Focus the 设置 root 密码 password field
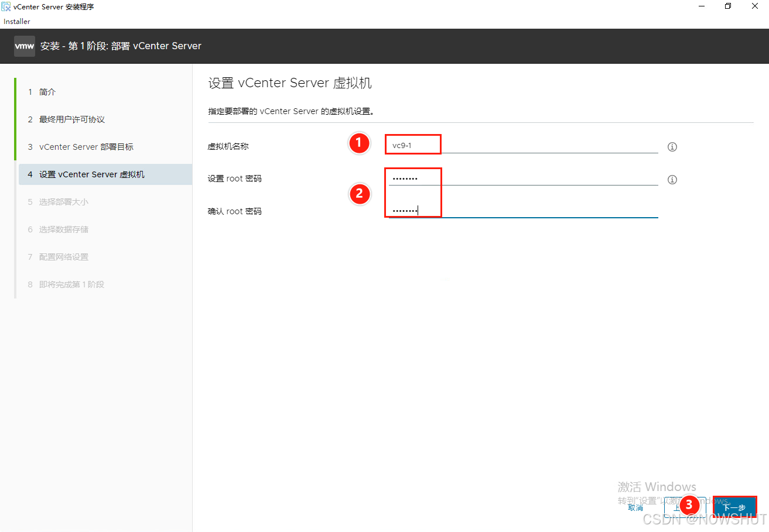 pyautogui.click(x=523, y=178)
